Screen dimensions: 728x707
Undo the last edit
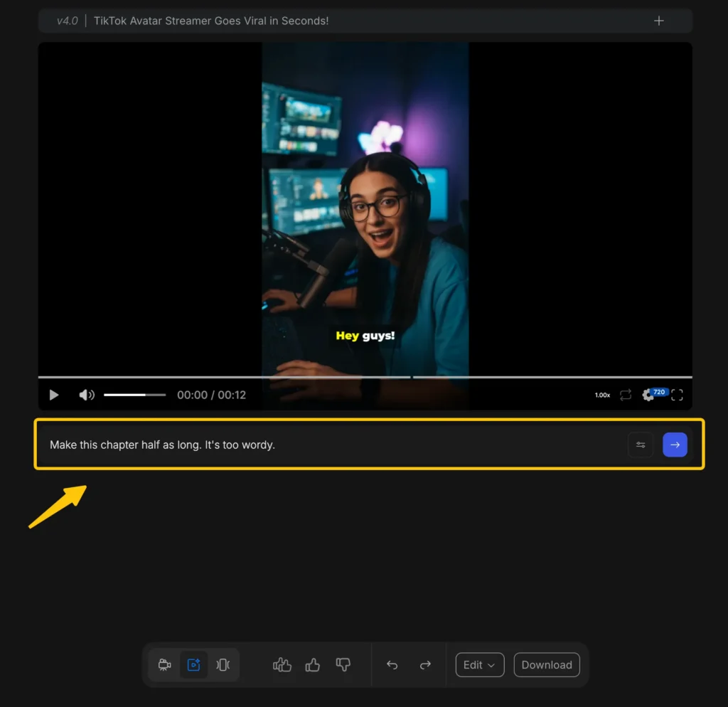click(x=392, y=664)
